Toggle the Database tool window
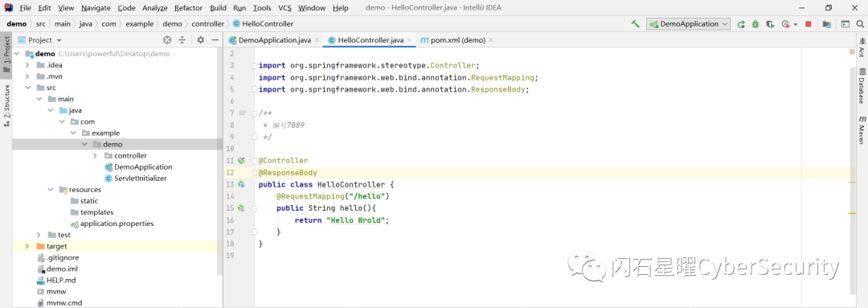 click(862, 86)
